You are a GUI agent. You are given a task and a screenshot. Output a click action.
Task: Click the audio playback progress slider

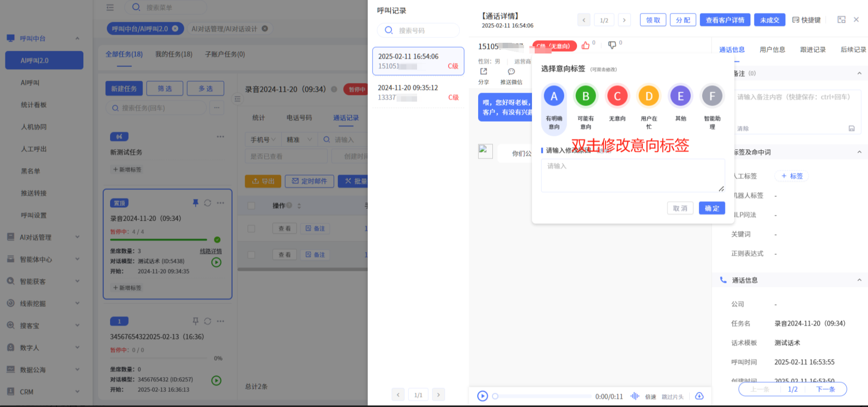(543, 396)
